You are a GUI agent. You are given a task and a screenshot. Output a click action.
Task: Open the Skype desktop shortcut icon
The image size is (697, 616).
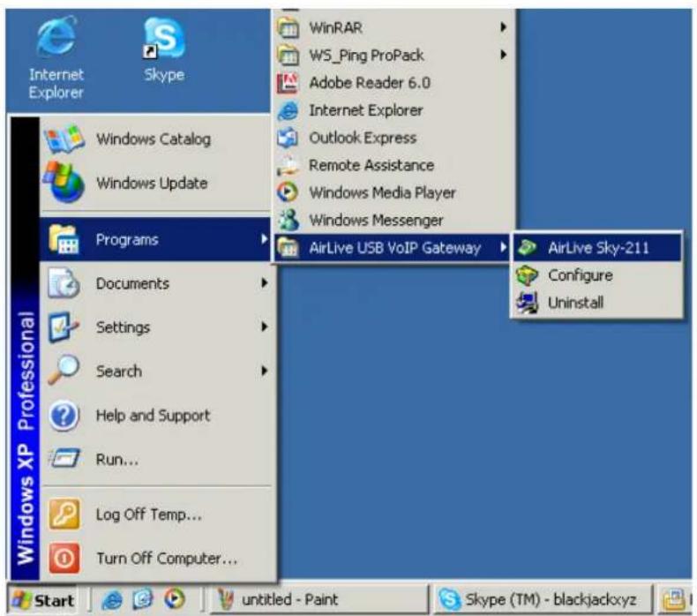[x=163, y=39]
